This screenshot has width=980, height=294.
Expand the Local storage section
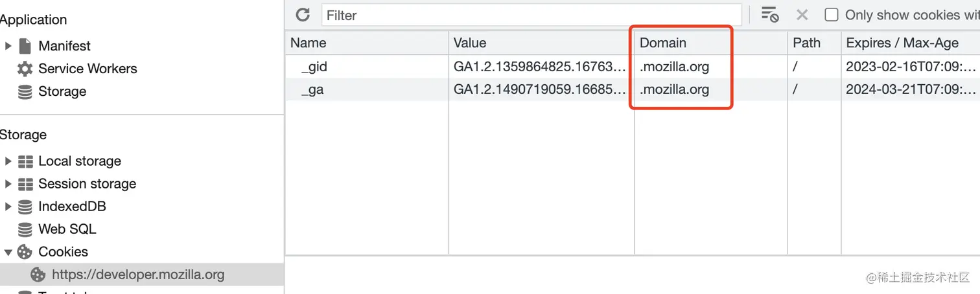click(x=8, y=161)
